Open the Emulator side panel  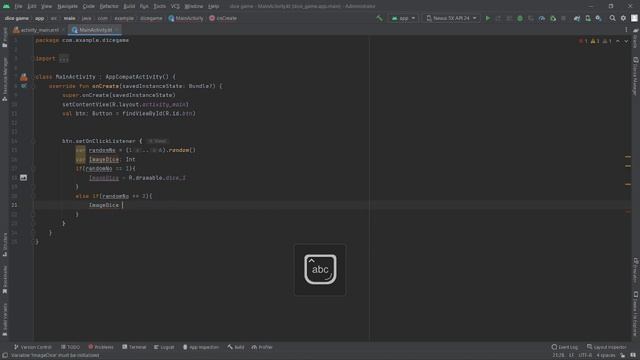(x=636, y=270)
